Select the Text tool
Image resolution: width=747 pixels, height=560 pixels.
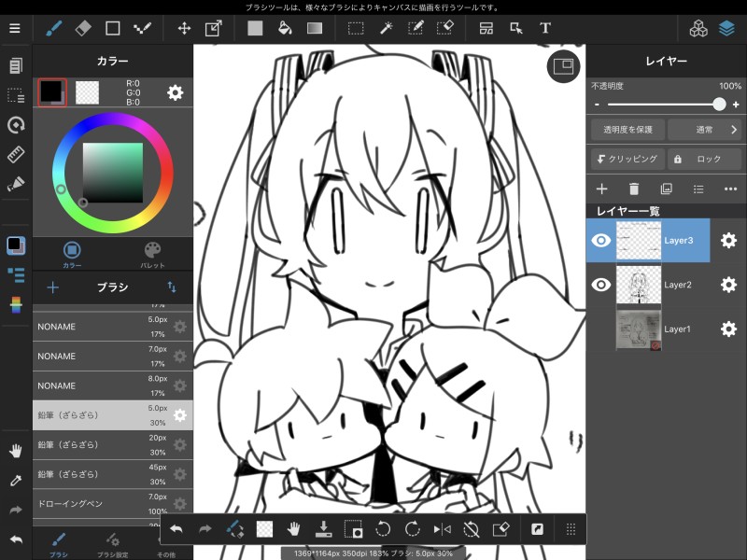tap(545, 29)
